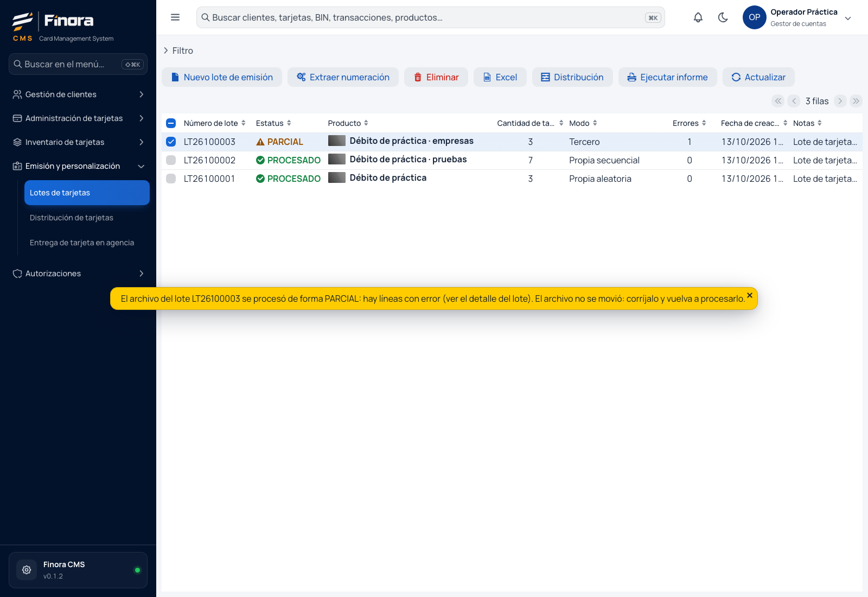Sort by Errores column
The width and height of the screenshot is (868, 597).
704,123
